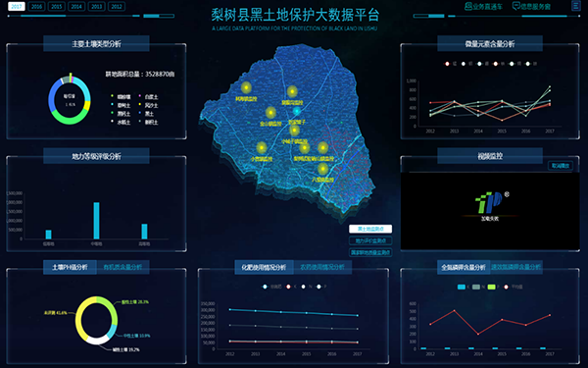
Task: Click the video player logo in 视频监控
Action: pyautogui.click(x=491, y=204)
